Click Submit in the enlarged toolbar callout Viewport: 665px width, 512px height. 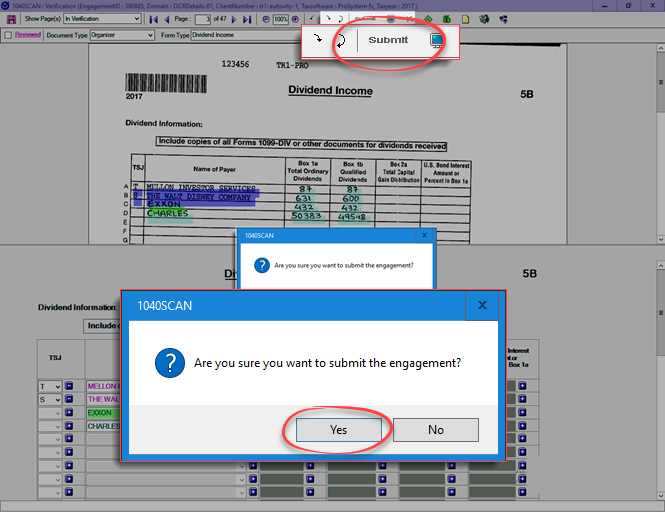[x=387, y=41]
